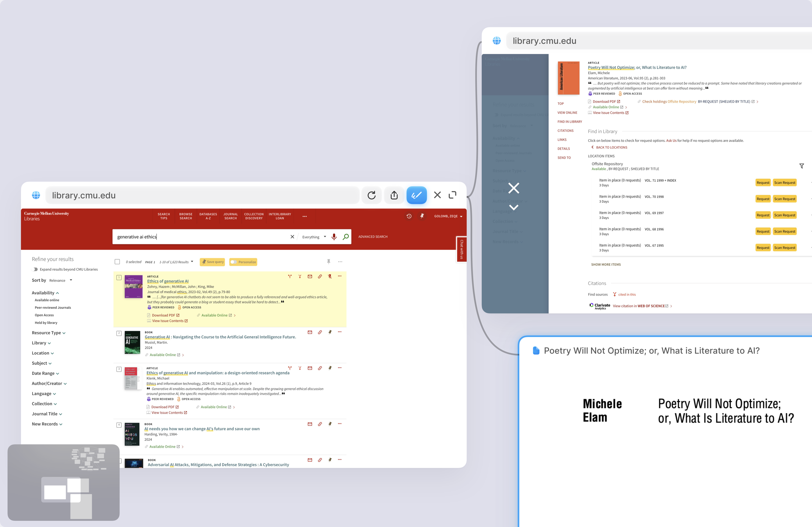Image resolution: width=812 pixels, height=527 pixels.
Task: Unpin the first result Ethics of generative AI
Action: coord(329,276)
